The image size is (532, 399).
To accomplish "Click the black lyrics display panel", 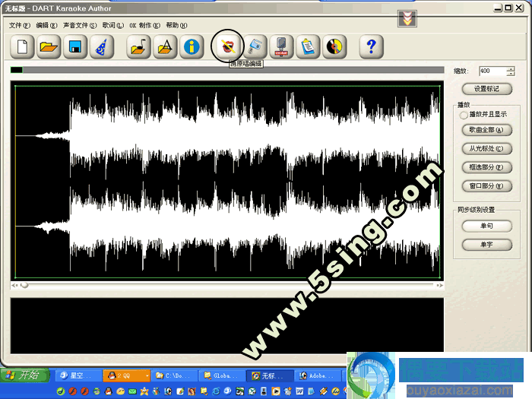I will pyautogui.click(x=227, y=326).
